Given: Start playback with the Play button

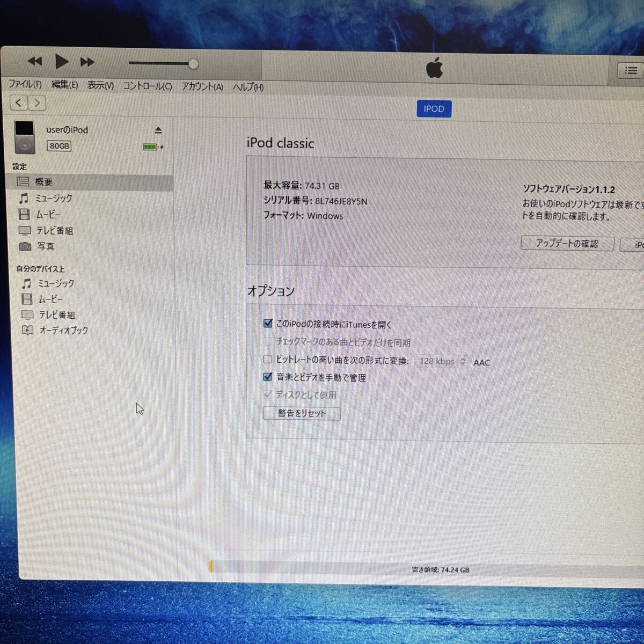Looking at the screenshot, I should pyautogui.click(x=62, y=62).
